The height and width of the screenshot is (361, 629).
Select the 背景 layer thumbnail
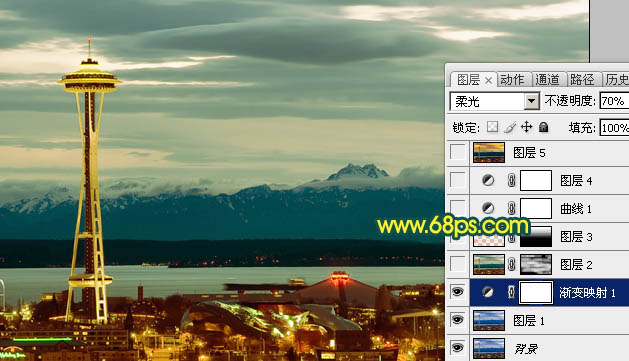tap(489, 348)
